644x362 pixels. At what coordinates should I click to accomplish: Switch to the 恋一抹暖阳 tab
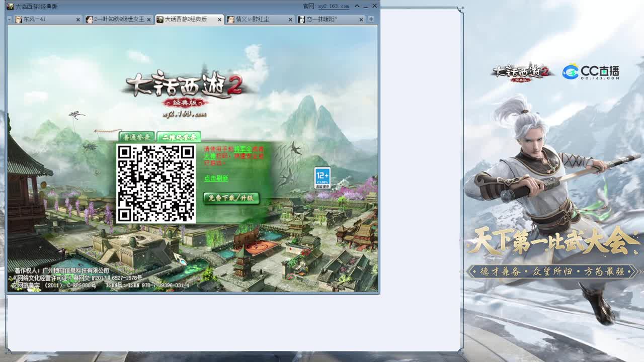(331, 19)
